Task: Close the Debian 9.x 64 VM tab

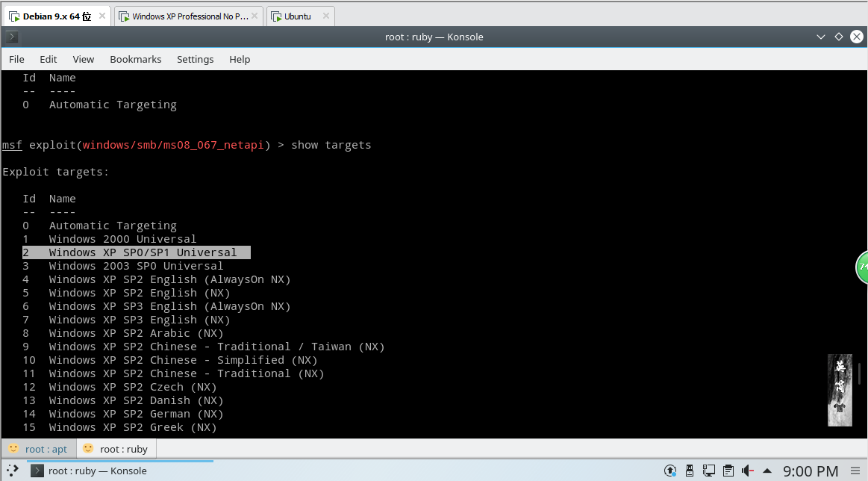Action: tap(102, 16)
